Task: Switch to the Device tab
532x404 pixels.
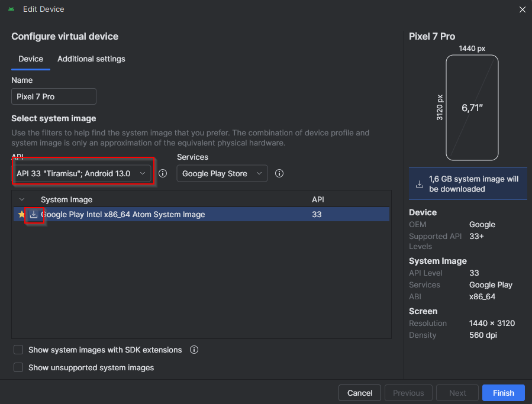Action: click(x=31, y=59)
